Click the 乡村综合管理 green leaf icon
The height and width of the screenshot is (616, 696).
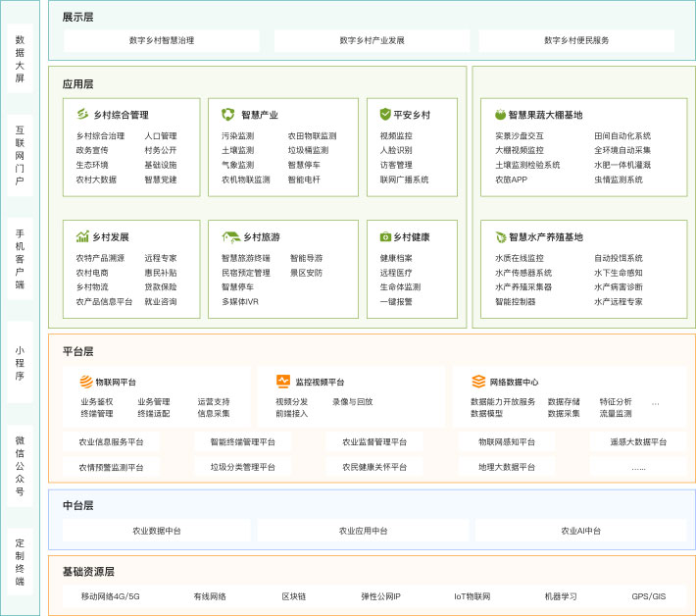point(82,114)
